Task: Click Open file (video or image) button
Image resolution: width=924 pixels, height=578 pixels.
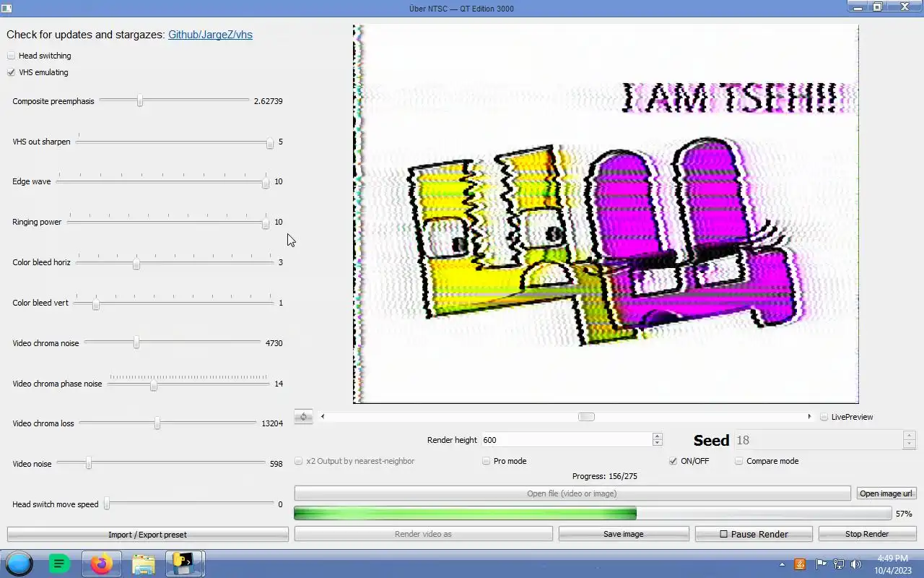Action: [x=572, y=493]
